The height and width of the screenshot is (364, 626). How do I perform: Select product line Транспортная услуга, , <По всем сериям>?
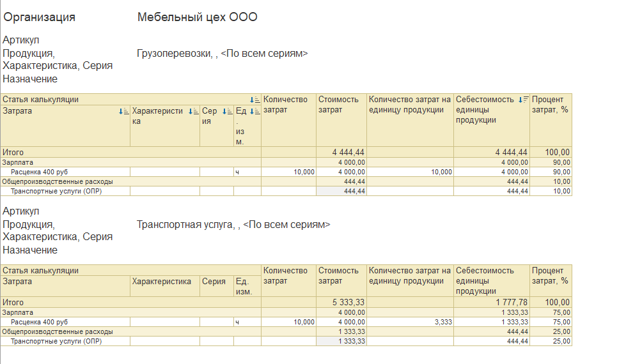(233, 224)
